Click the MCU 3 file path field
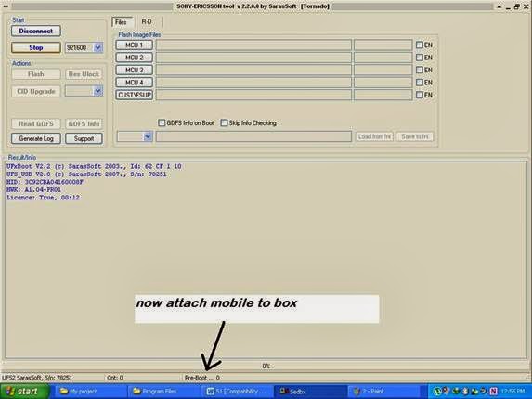This screenshot has height=399, width=532. (x=253, y=70)
